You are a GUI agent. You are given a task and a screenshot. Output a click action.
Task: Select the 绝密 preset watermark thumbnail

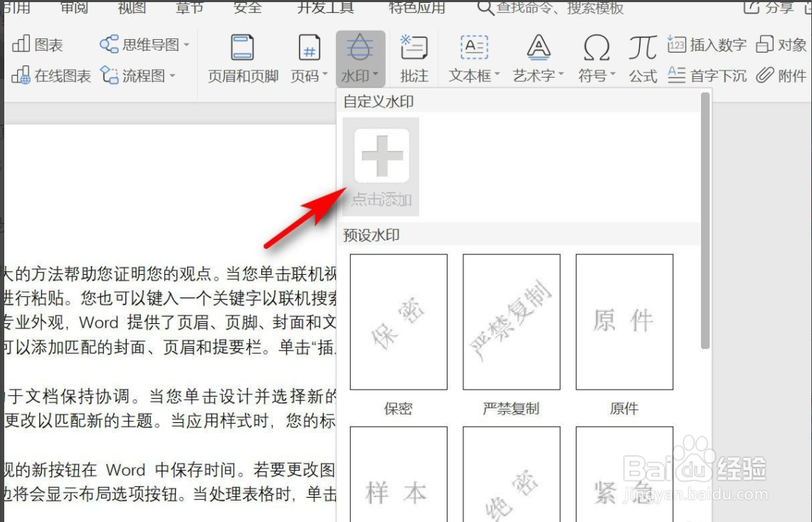(x=512, y=474)
